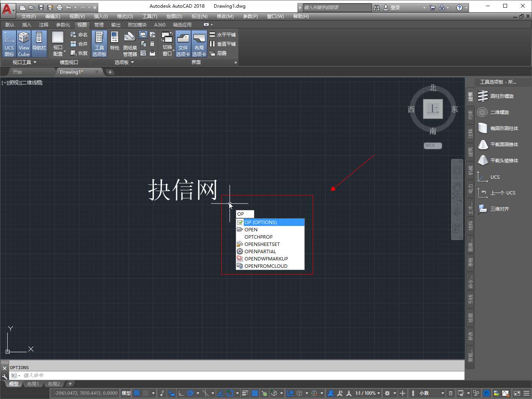Open the status bar customization menu icon
The width and height of the screenshot is (532, 399).
coord(526,393)
